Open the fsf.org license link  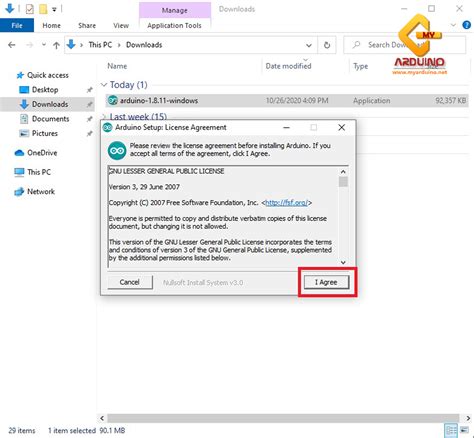click(x=286, y=203)
